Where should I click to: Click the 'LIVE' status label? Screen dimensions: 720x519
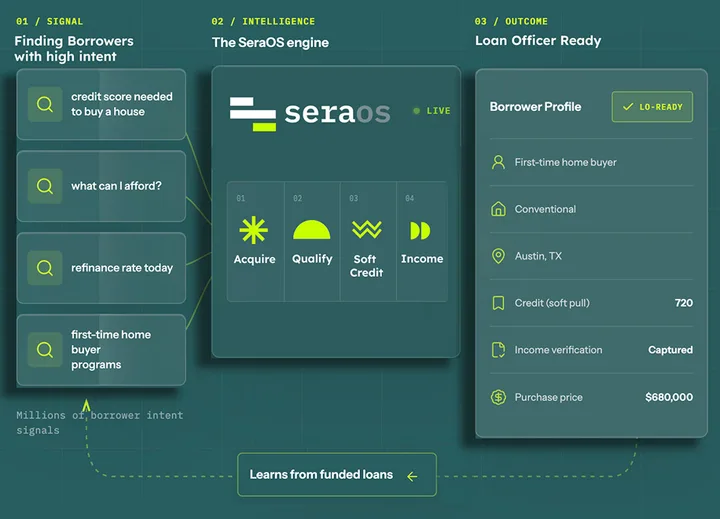coord(439,111)
